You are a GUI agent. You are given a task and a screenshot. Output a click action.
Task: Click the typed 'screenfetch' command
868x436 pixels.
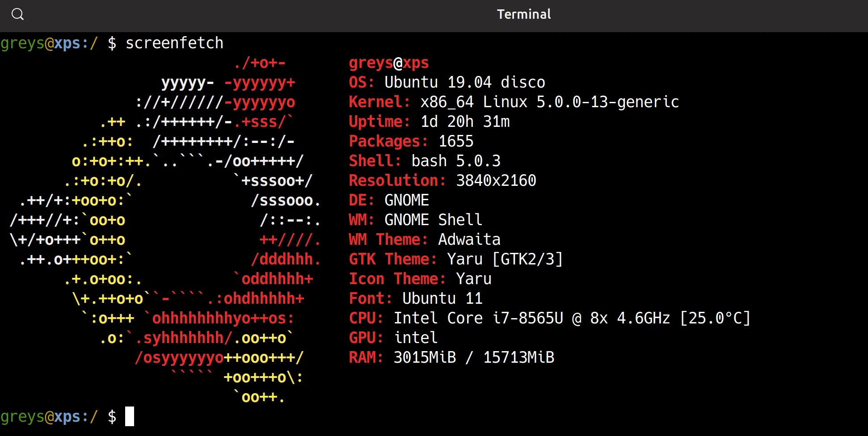tap(174, 43)
